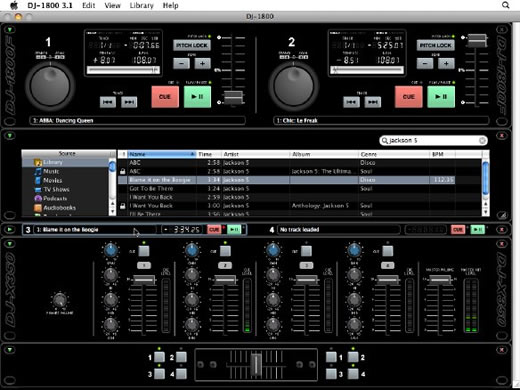Collapse the deck panel with green triangle
520x390 pixels.
(x=10, y=30)
